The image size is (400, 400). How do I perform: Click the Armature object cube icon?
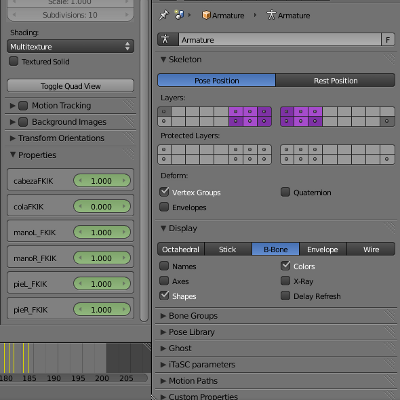[206, 15]
